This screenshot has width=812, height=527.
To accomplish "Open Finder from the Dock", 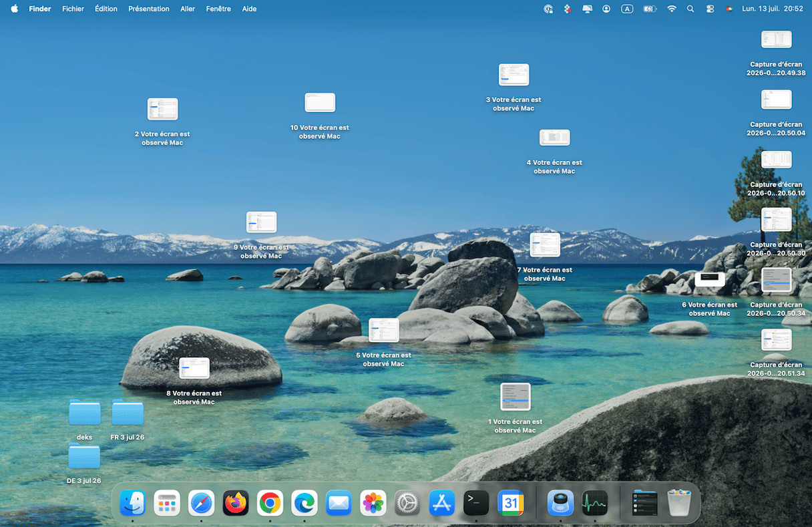I will click(133, 503).
